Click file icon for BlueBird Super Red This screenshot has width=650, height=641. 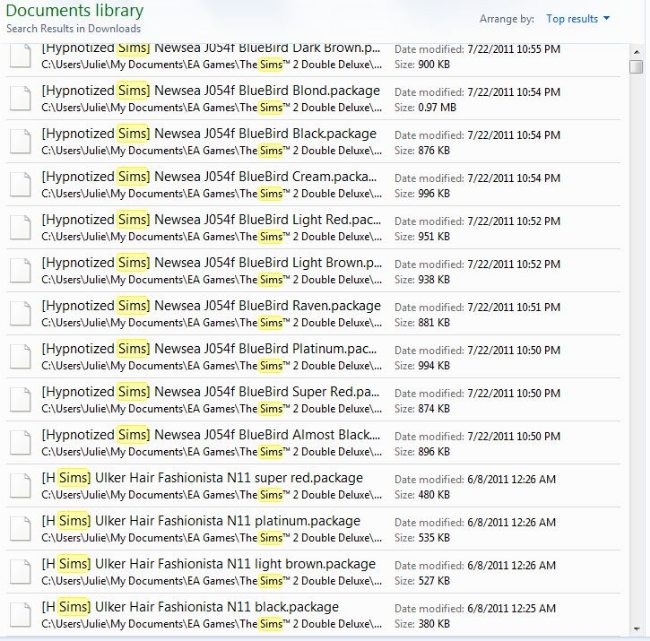tap(21, 400)
